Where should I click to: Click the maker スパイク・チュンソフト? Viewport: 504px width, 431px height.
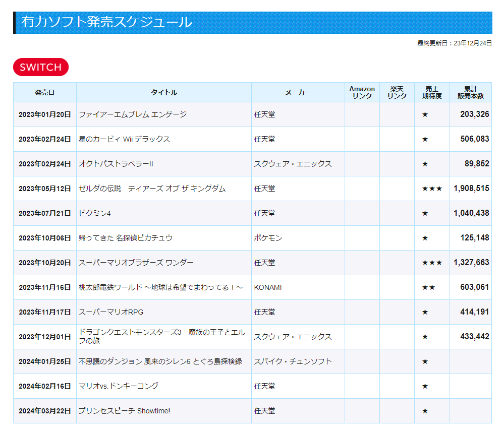click(293, 361)
